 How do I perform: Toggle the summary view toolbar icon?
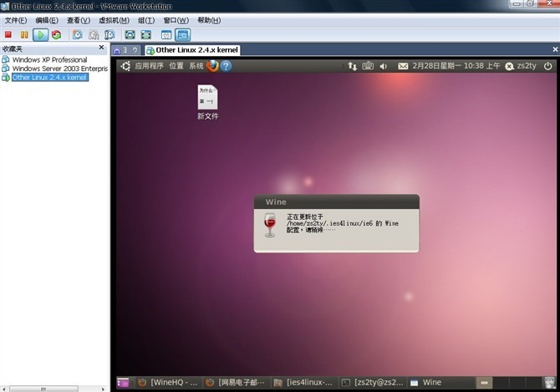[166, 34]
